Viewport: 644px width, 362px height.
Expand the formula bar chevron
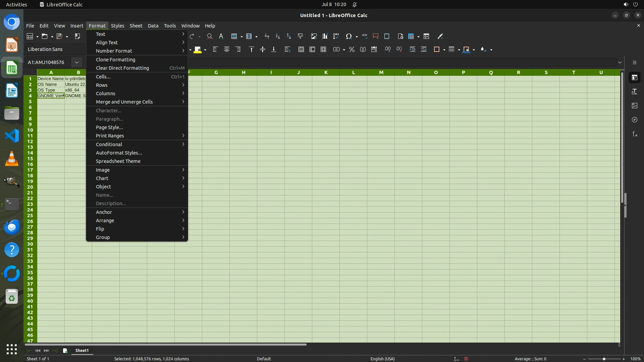click(x=620, y=62)
